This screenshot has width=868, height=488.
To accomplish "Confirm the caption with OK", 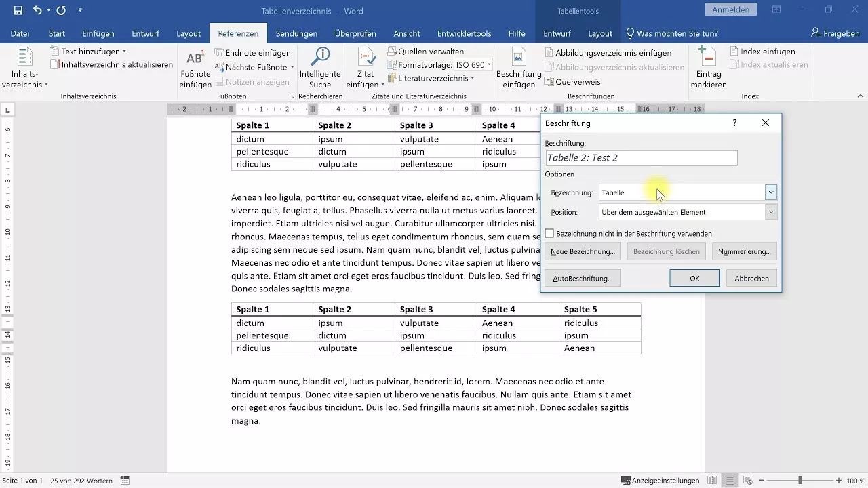I will (x=694, y=278).
